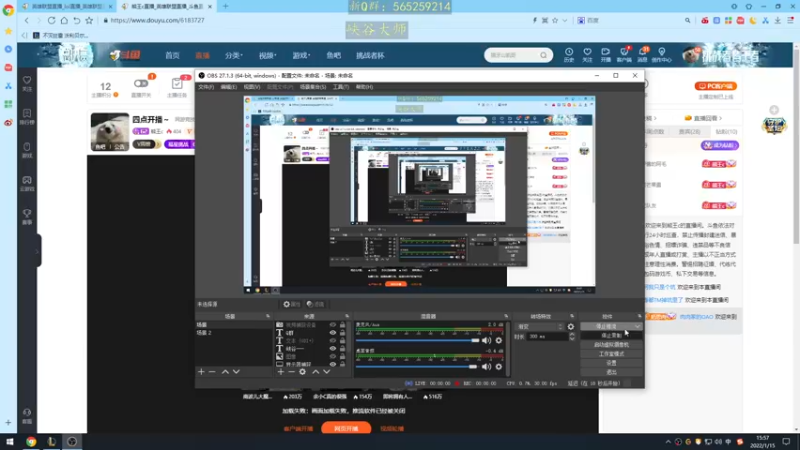
Task: Open OBS 文件(F) menu
Action: coord(206,87)
